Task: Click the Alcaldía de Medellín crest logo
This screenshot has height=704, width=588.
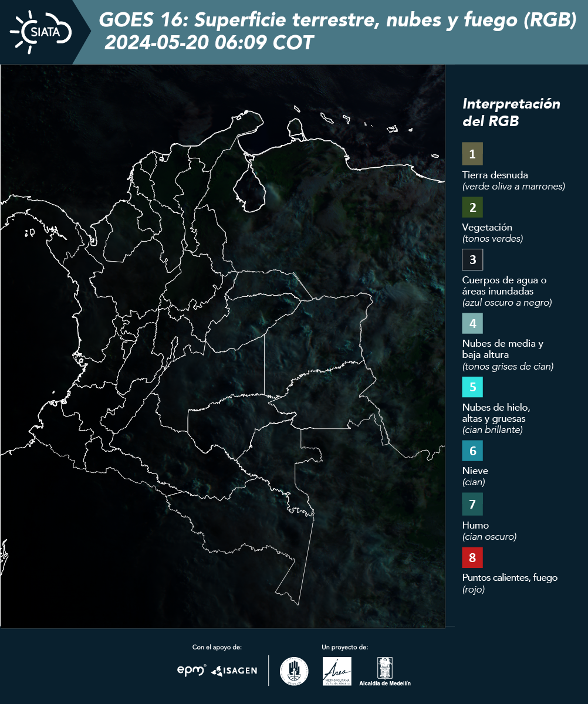Action: coord(385,672)
